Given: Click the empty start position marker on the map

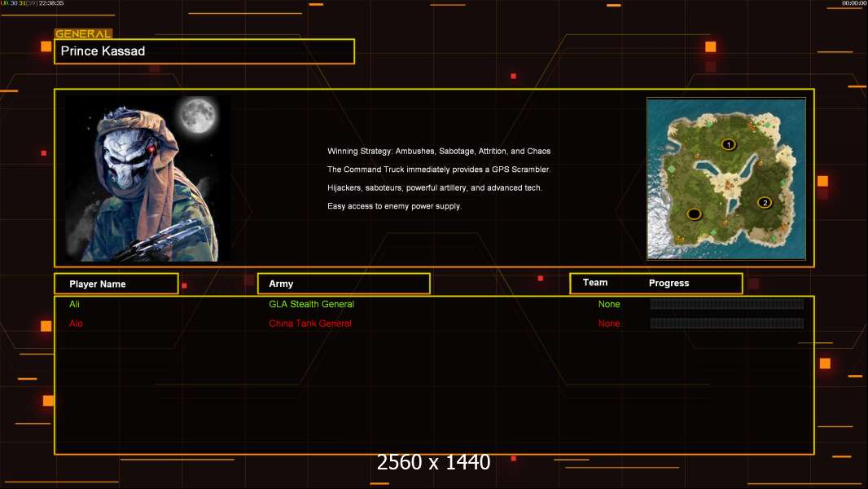Looking at the screenshot, I should click(694, 214).
